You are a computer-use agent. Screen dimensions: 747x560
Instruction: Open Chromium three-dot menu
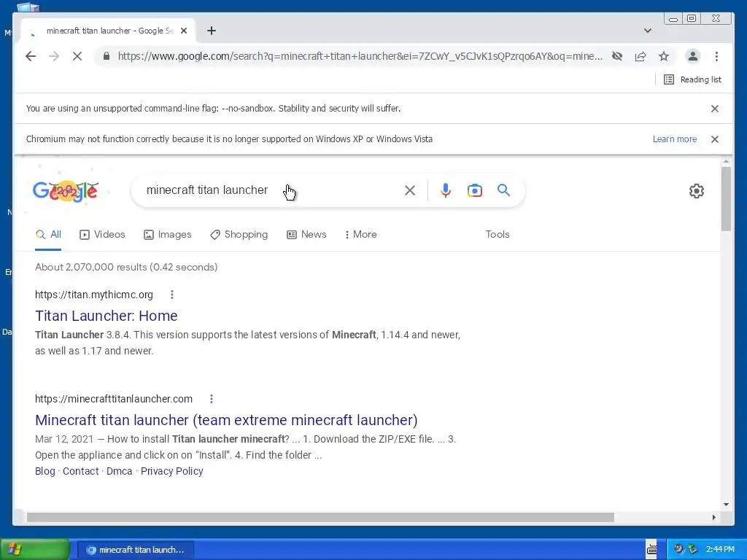[716, 56]
